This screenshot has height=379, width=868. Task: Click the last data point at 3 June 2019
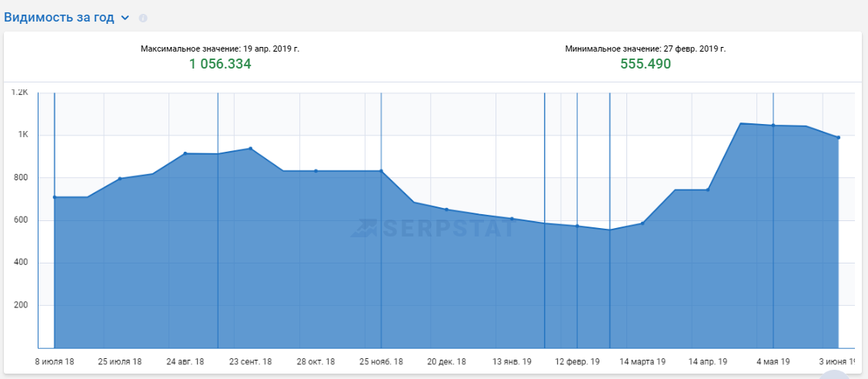pos(838,137)
